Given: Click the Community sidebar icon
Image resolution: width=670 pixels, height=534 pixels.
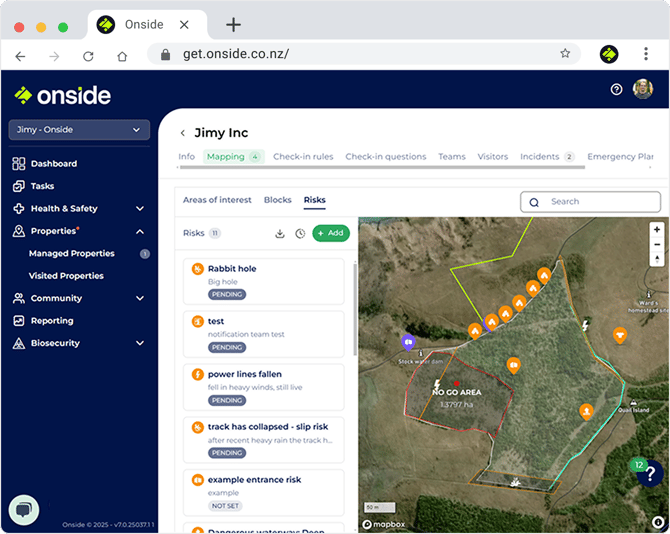Looking at the screenshot, I should pos(19,298).
